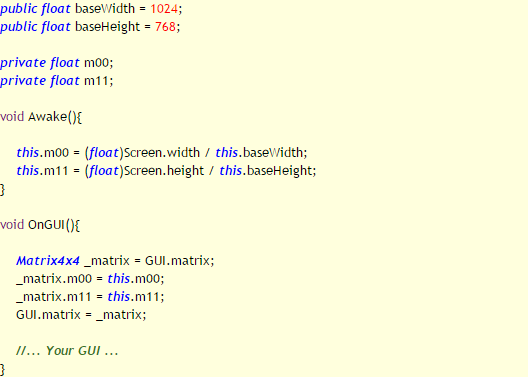The height and width of the screenshot is (377, 528).
Task: Click the '//... Your GUI ...' comment
Action: point(67,351)
